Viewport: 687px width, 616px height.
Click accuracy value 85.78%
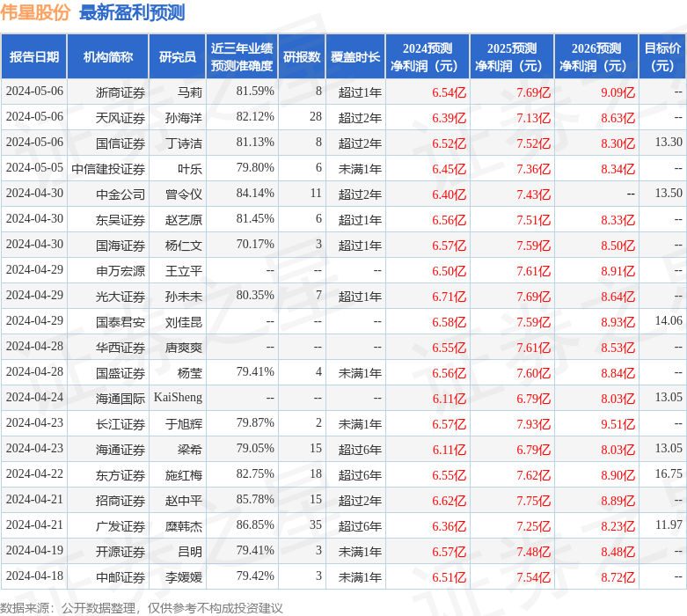tap(255, 499)
